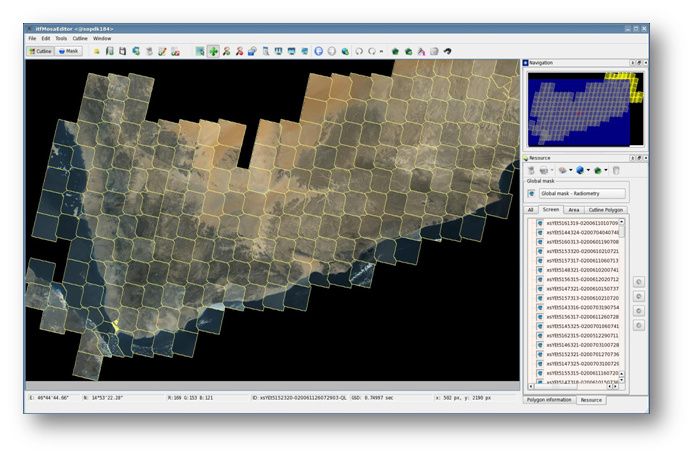This screenshot has width=693, height=457.
Task: Click top round button beside resource list
Action: [x=639, y=282]
